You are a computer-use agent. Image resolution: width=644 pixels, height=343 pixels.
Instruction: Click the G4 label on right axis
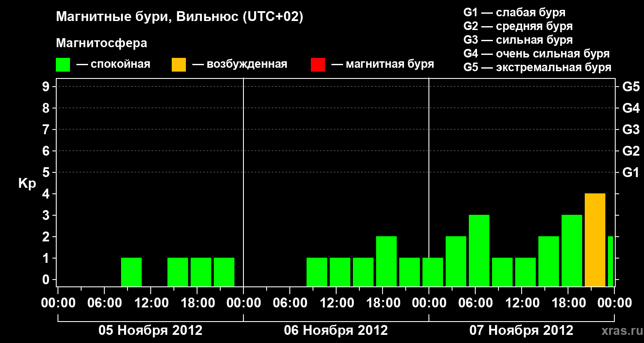coord(631,108)
